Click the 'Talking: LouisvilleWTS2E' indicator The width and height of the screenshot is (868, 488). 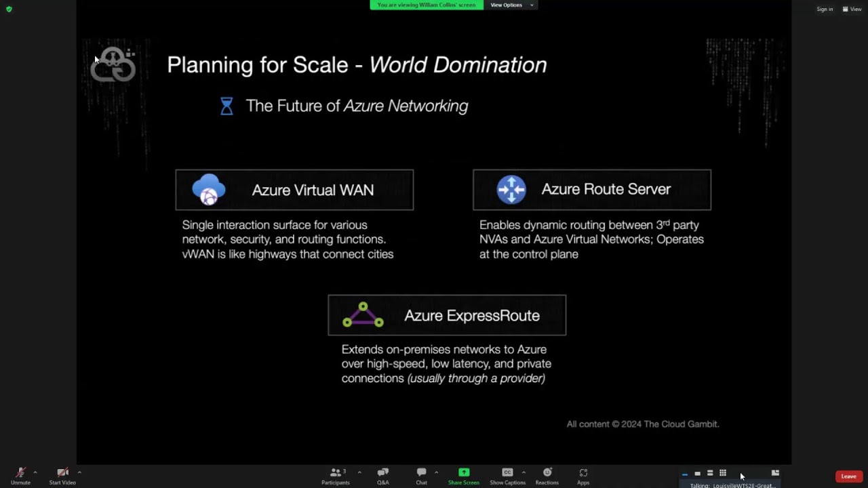(x=732, y=485)
